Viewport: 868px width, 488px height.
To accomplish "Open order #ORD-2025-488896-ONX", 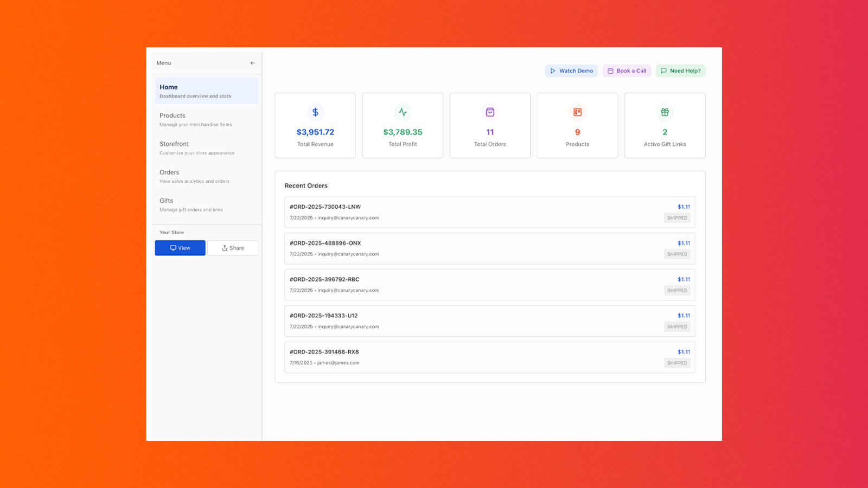I will click(490, 248).
